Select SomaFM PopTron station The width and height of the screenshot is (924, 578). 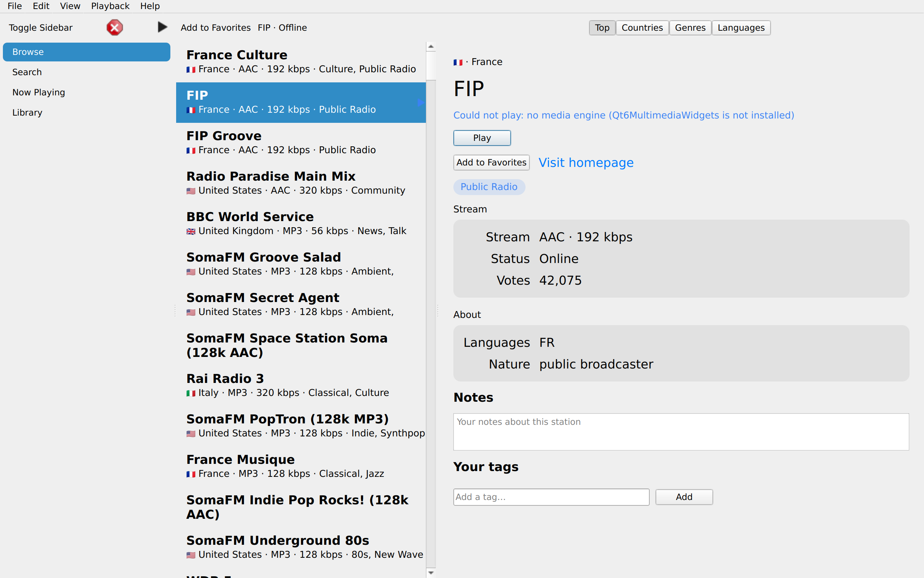301,427
